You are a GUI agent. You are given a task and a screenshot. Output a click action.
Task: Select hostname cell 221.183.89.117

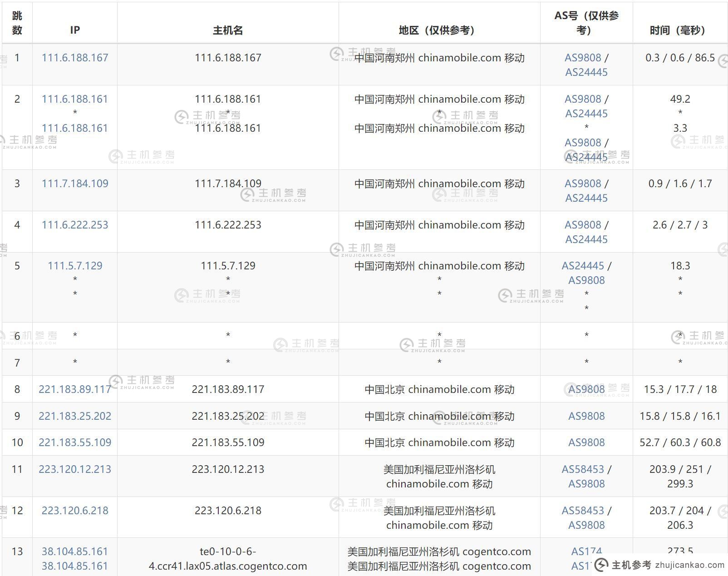point(228,389)
